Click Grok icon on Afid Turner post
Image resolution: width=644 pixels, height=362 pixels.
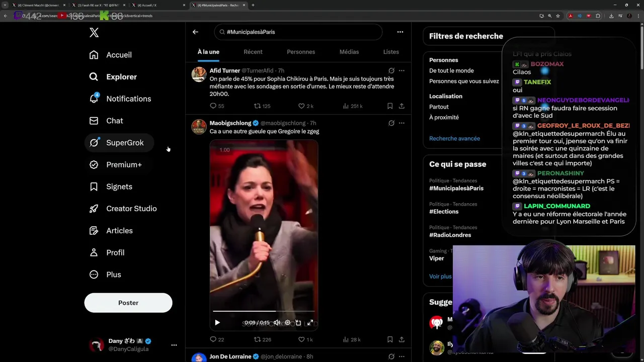click(x=391, y=70)
